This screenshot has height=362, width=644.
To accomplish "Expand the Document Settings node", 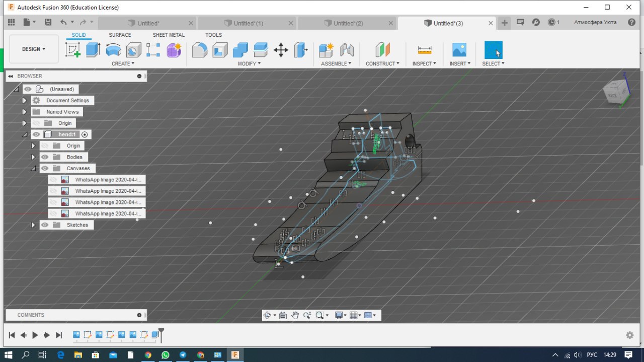I will pos(24,101).
